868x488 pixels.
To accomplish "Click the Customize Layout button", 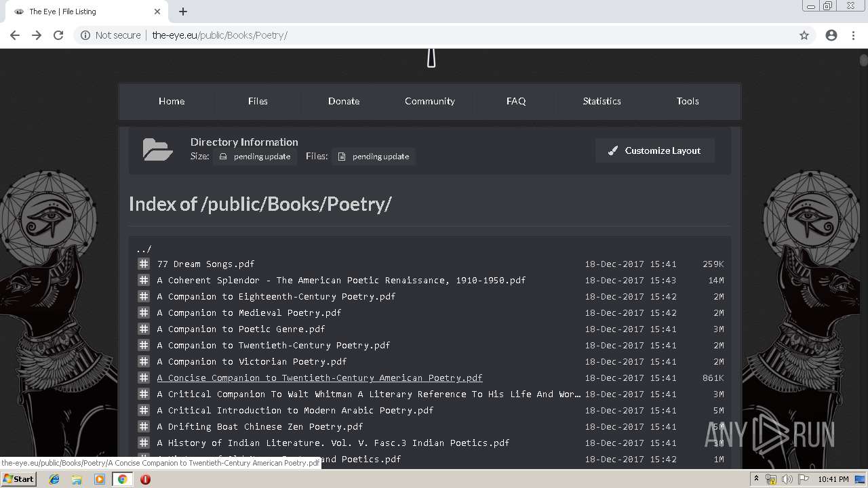I will point(655,150).
